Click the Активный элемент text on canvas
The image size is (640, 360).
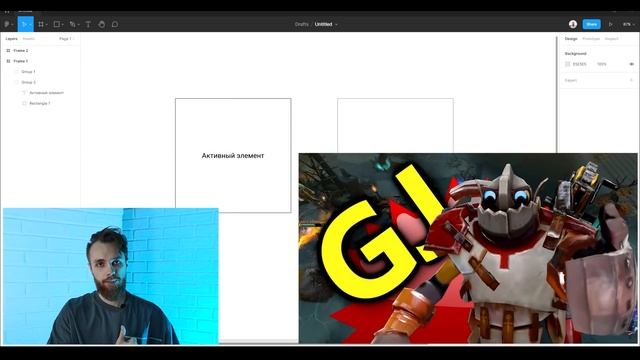pos(233,156)
